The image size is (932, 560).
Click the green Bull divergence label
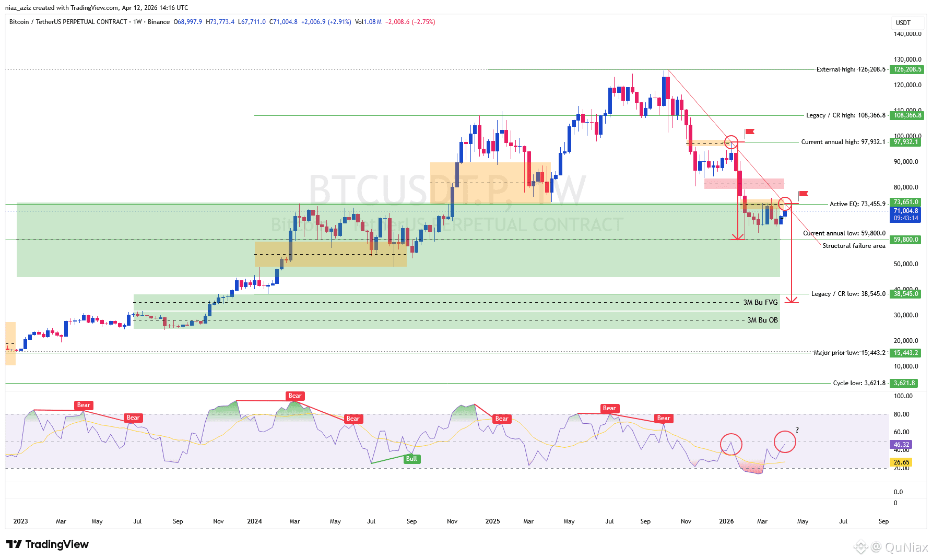[x=411, y=459]
